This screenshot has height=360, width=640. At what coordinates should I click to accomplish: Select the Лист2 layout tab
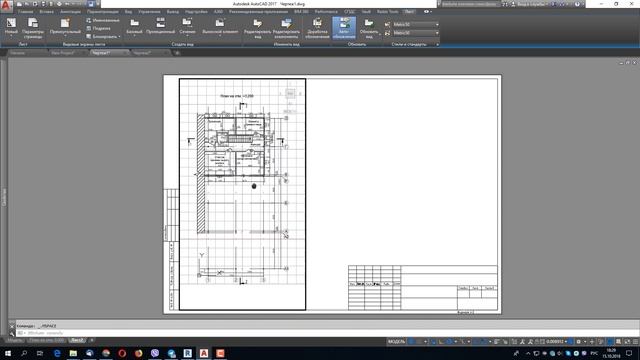pyautogui.click(x=77, y=340)
